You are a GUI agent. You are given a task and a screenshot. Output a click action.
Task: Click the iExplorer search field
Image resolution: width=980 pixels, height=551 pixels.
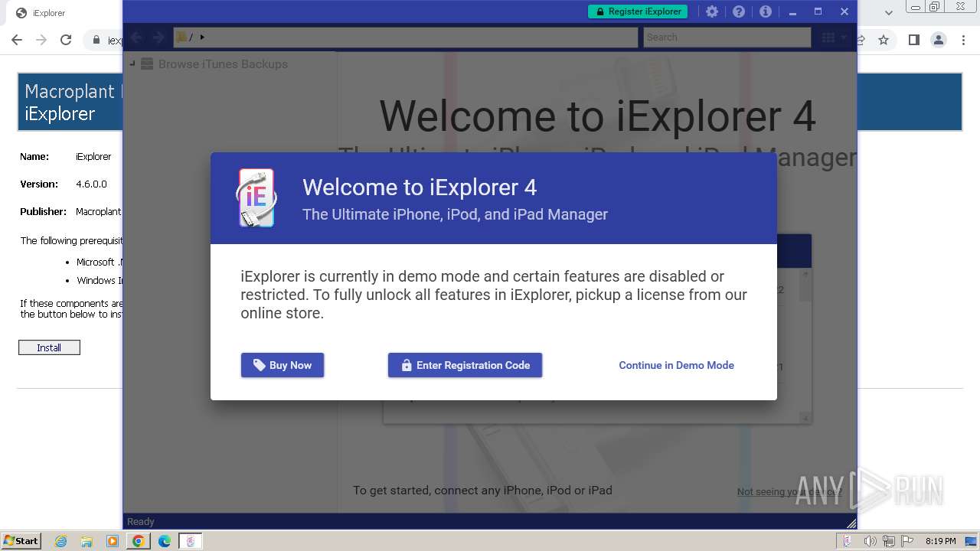pos(727,37)
